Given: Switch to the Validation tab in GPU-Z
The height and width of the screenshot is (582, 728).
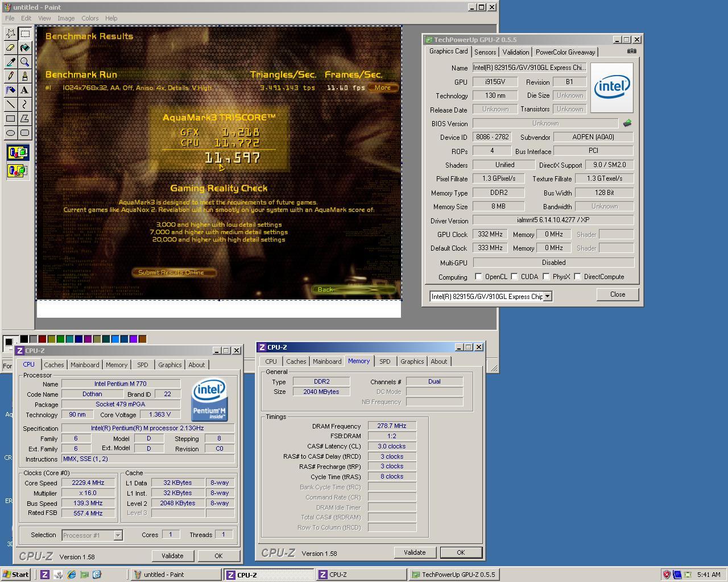Looking at the screenshot, I should pos(516,52).
